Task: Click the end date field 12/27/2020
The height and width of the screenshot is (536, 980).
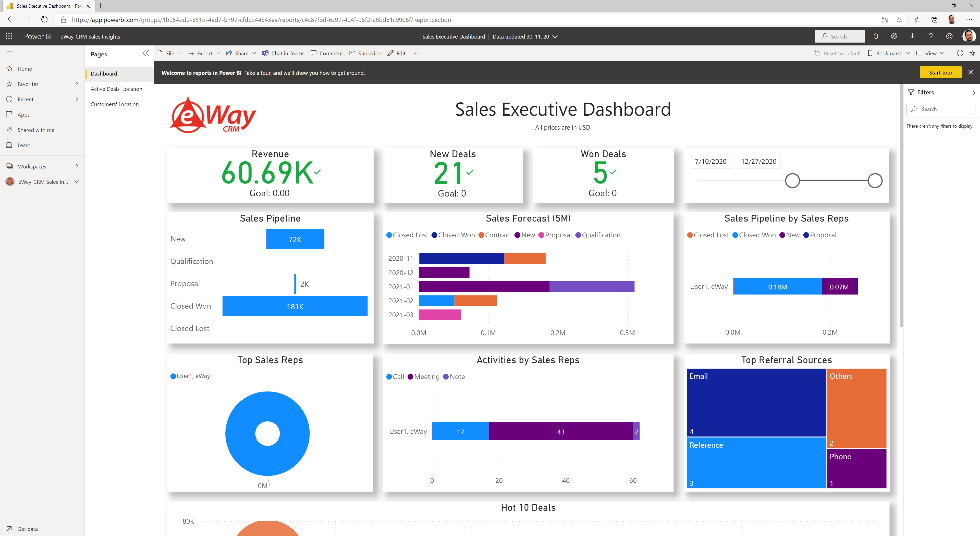Action: [758, 161]
